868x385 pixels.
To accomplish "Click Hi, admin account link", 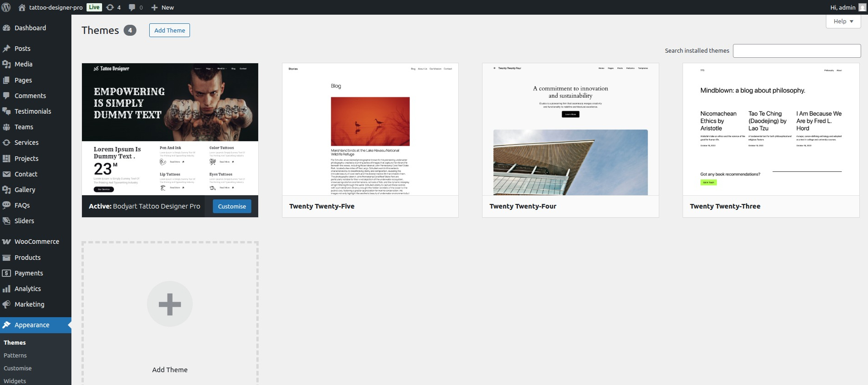I will [843, 7].
